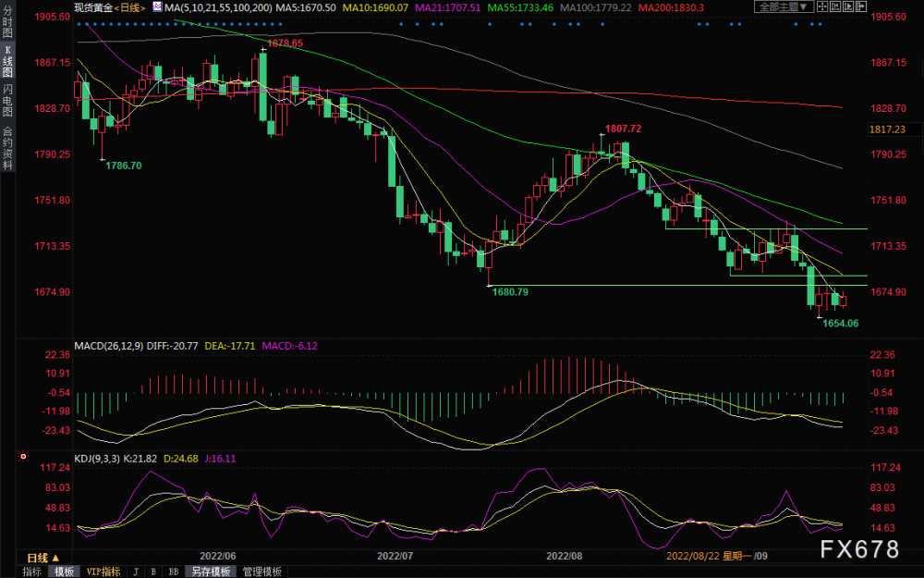Click the crosshair cursor icon
The height and width of the screenshot is (578, 924).
point(822,6)
